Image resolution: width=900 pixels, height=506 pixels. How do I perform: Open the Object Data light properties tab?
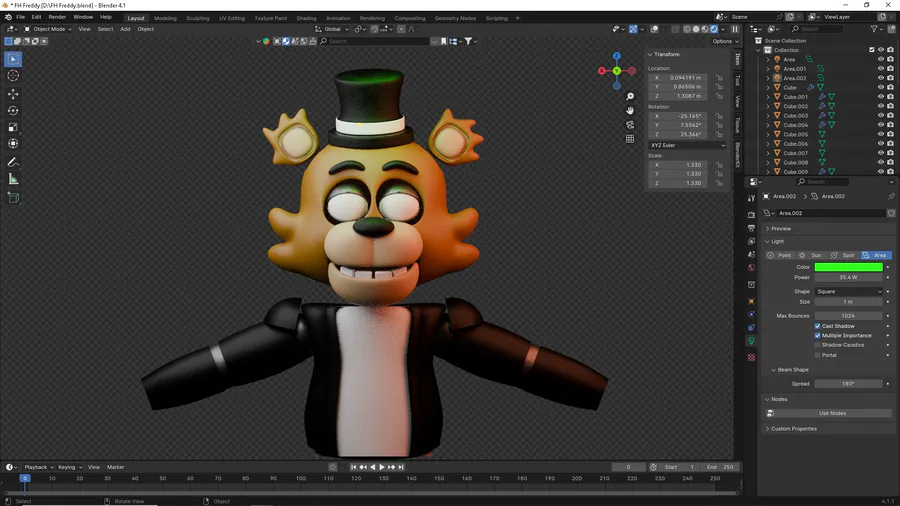751,341
